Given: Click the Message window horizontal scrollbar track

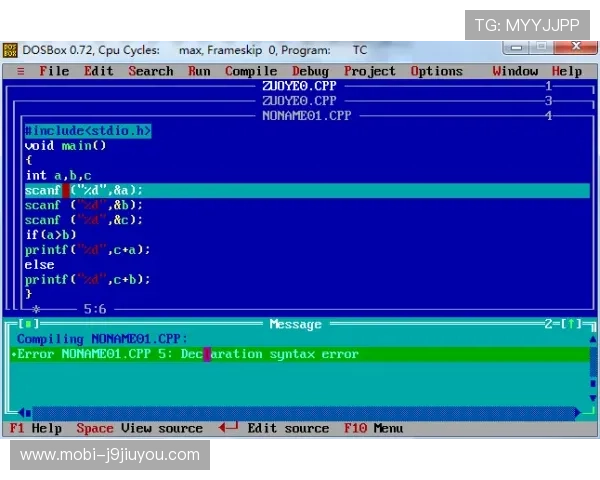Looking at the screenshot, I should coord(300,412).
